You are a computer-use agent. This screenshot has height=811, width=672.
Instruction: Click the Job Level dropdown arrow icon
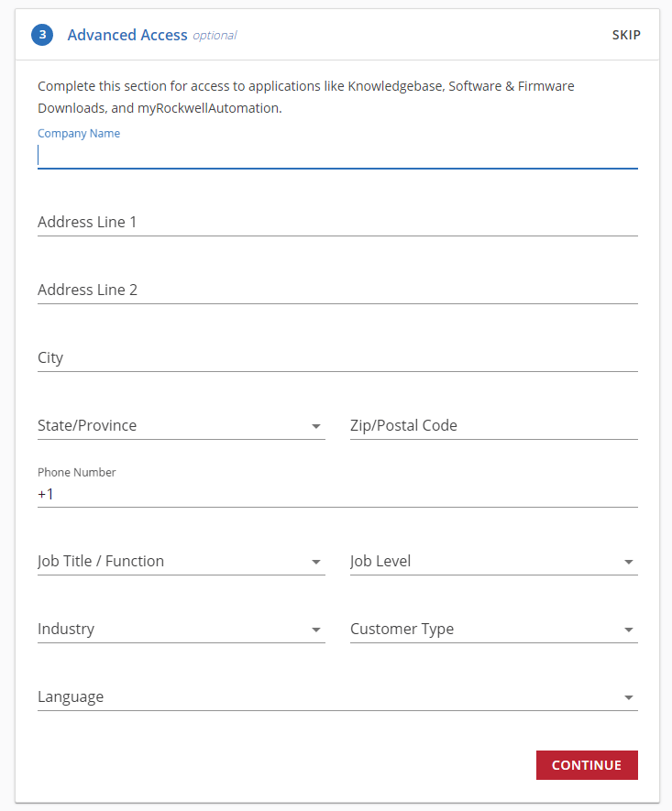coord(629,562)
